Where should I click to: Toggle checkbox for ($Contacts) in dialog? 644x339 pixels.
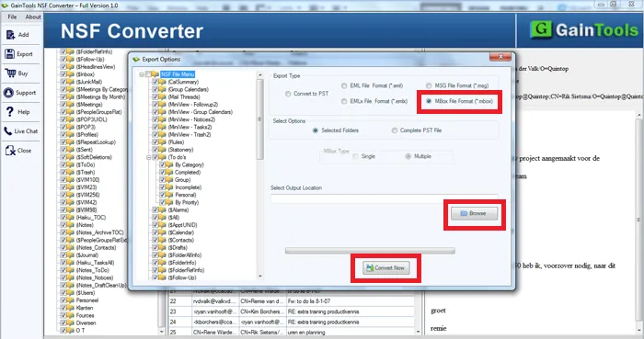155,240
